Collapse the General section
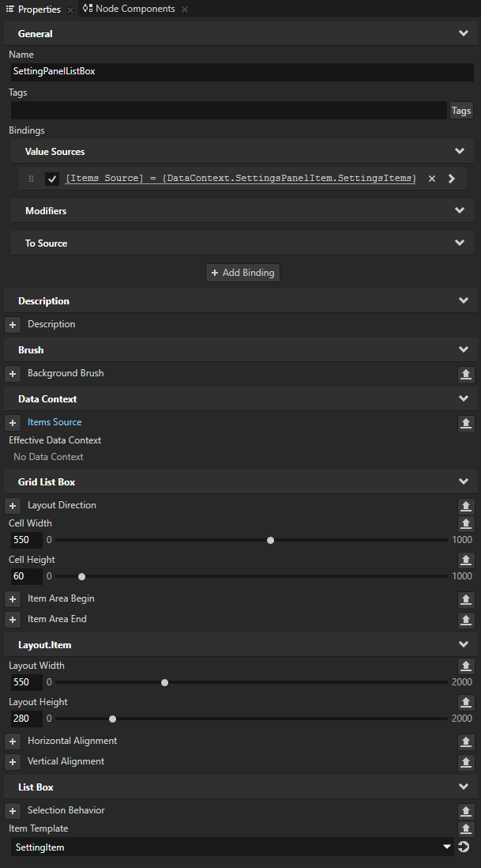Image resolution: width=481 pixels, height=868 pixels. point(463,33)
